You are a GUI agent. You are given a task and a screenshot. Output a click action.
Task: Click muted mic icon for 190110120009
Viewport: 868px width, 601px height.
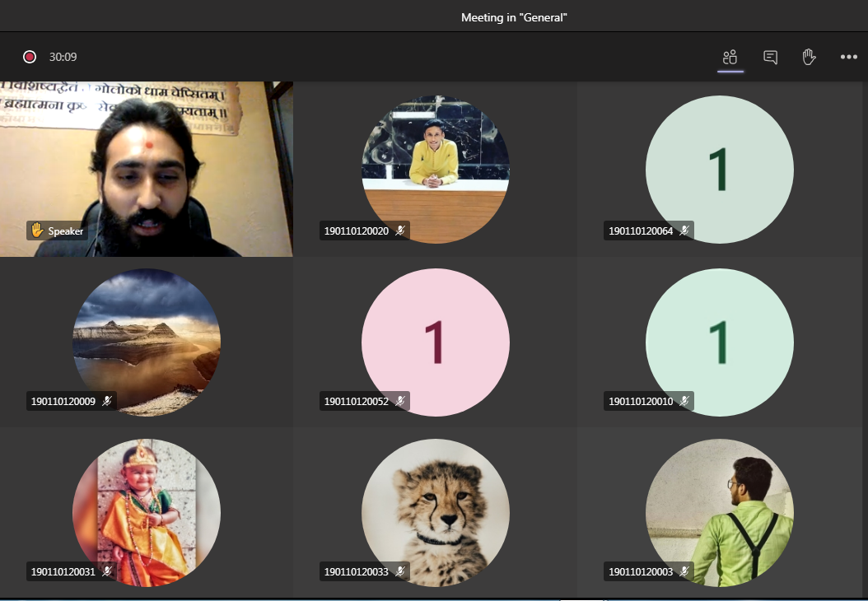click(x=107, y=401)
